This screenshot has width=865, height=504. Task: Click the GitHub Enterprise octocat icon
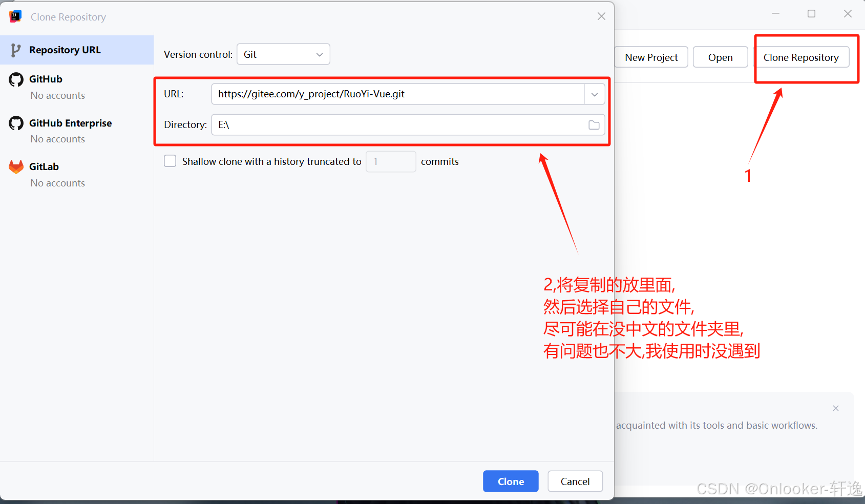coord(16,123)
